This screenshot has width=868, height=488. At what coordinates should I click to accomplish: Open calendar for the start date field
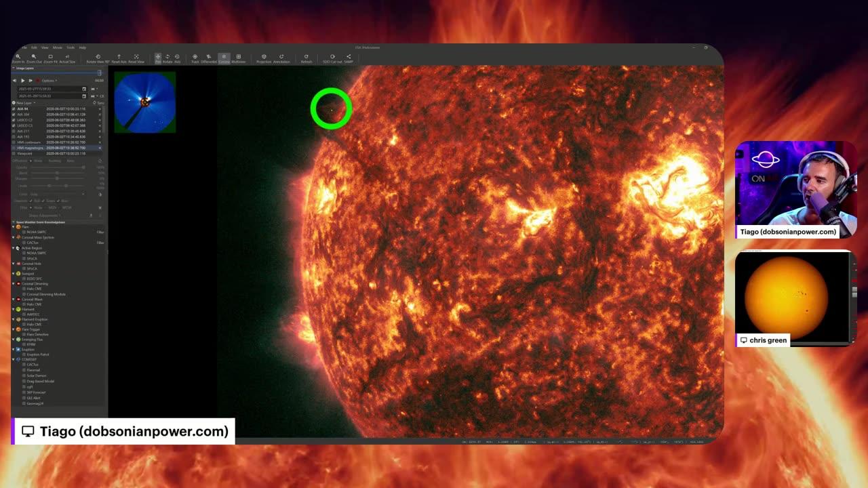click(x=84, y=89)
